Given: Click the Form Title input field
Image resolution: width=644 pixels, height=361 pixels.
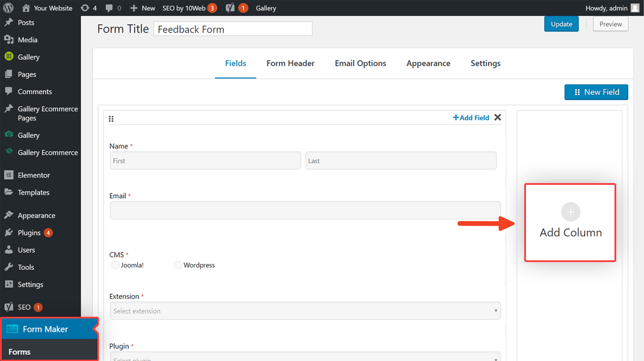Looking at the screenshot, I should (x=233, y=29).
